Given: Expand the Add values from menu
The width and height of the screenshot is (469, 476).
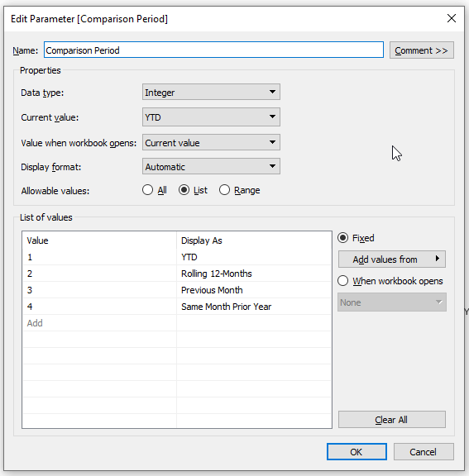Looking at the screenshot, I should point(392,259).
